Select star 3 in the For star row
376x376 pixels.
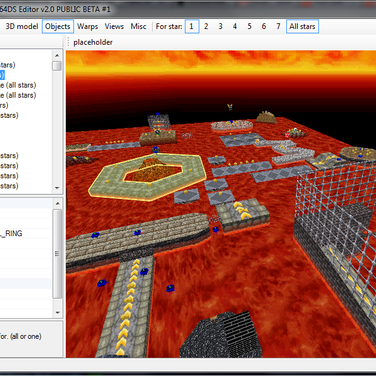coord(221,26)
